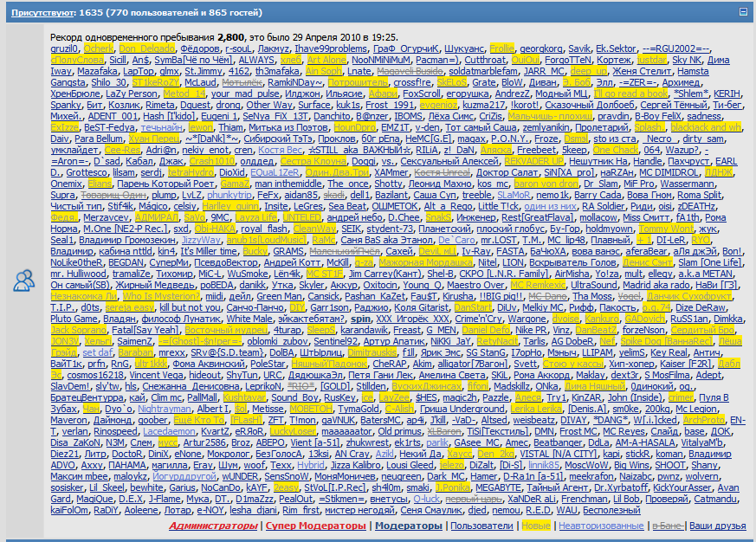The width and height of the screenshot is (756, 542).
Task: Click the username Архимед
Action: [x=681, y=82]
